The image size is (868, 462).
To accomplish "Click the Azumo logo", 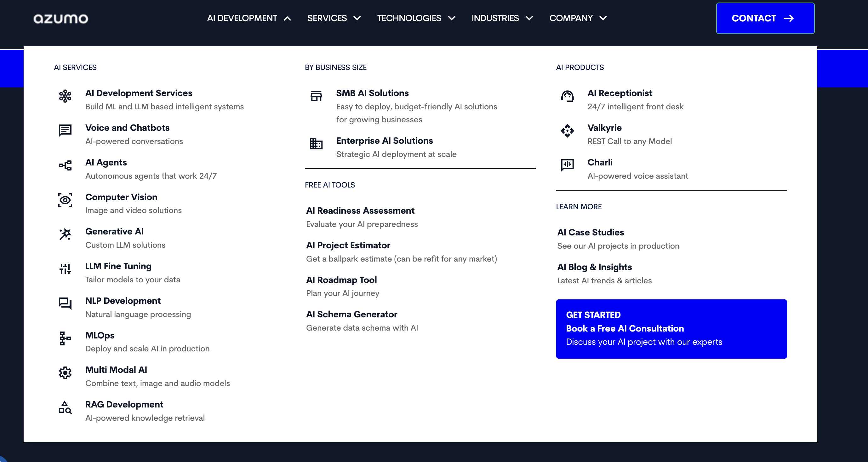I will (61, 19).
